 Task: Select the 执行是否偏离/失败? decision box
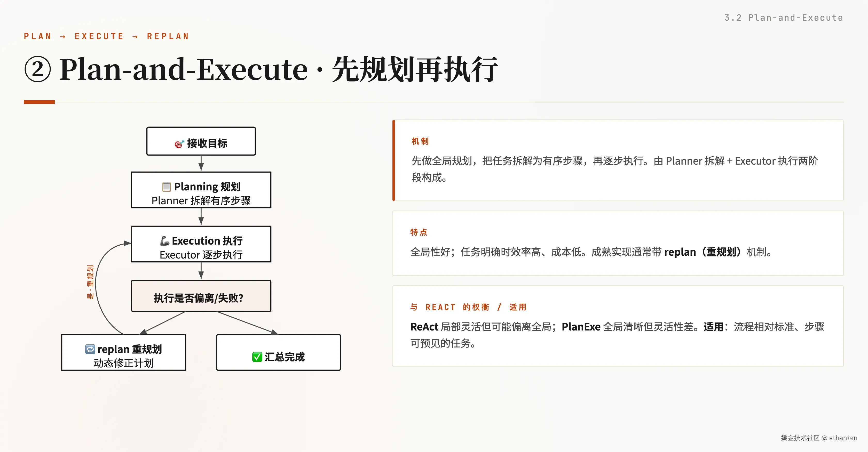click(x=201, y=296)
